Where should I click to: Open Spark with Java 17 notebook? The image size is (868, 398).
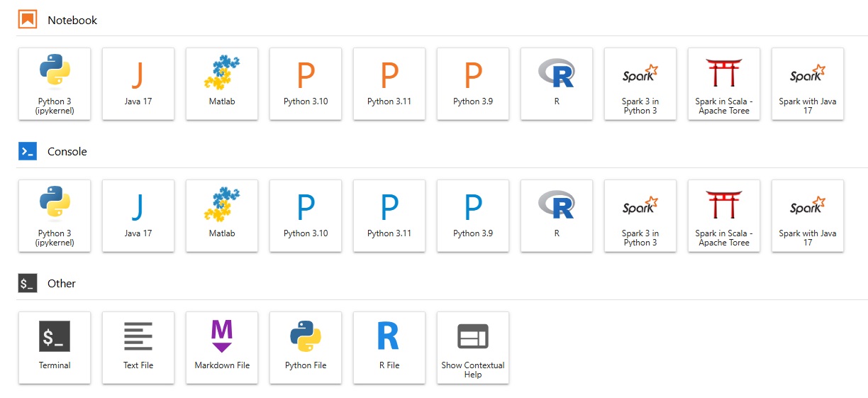coord(808,83)
